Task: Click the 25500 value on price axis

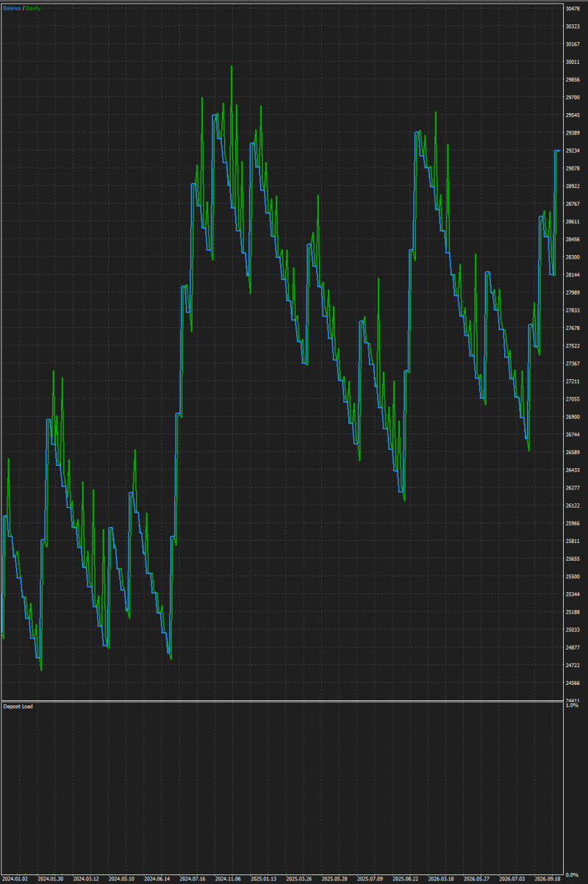Action: (573, 577)
